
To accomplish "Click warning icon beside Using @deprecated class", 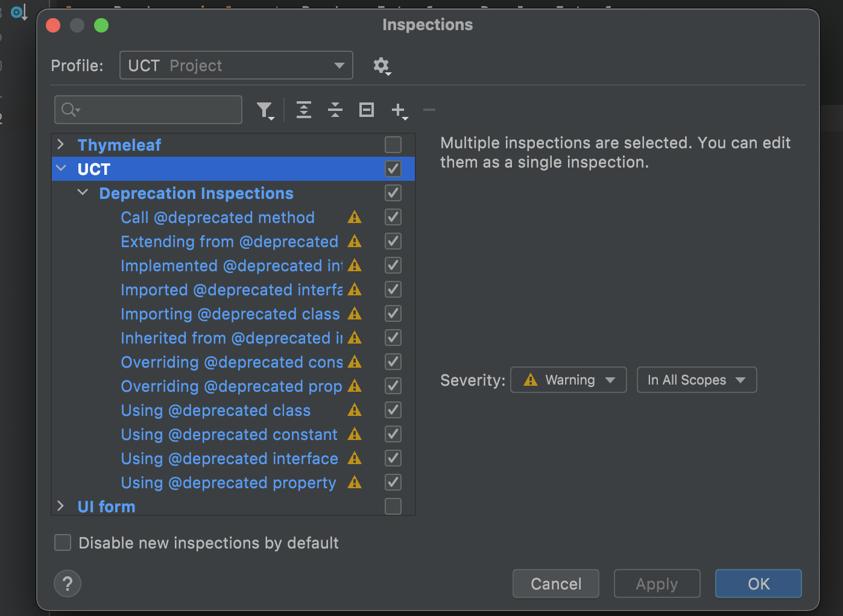I will click(355, 410).
